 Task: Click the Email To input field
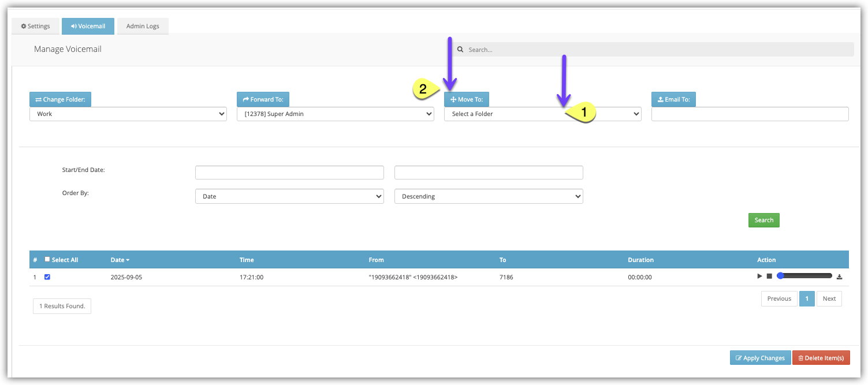[x=750, y=114]
